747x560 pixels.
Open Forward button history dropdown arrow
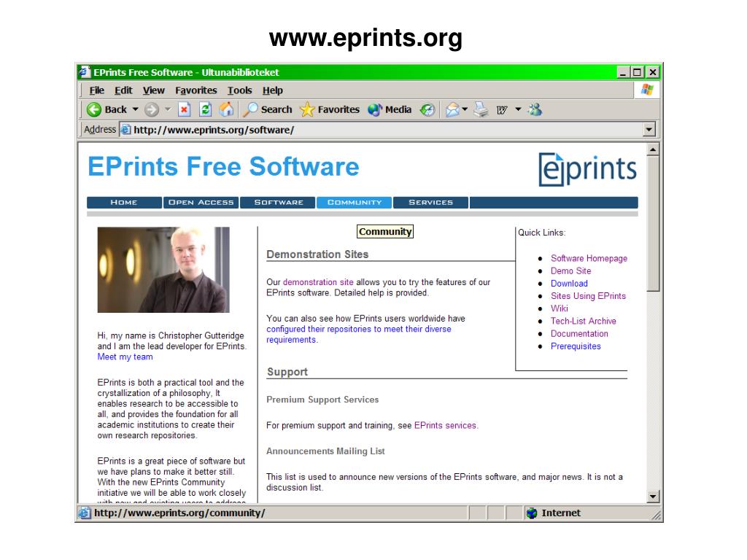pyautogui.click(x=168, y=109)
